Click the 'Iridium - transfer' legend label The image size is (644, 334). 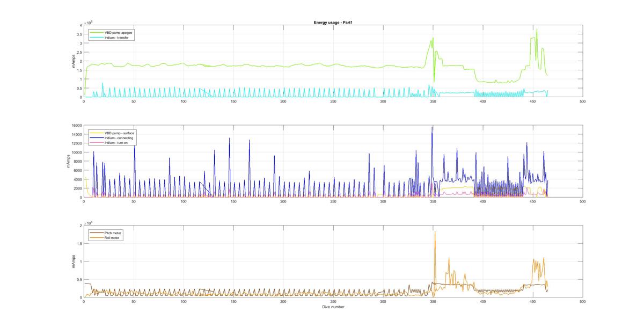(x=116, y=38)
